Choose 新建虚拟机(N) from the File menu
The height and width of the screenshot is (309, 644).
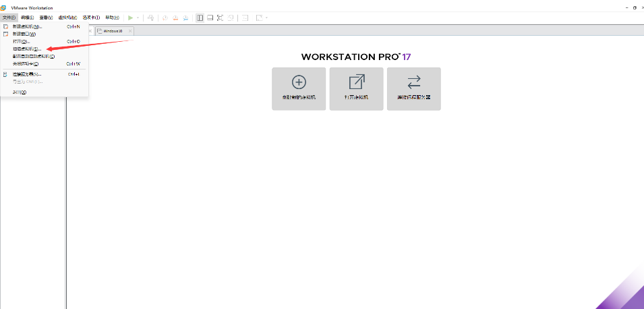pos(27,26)
